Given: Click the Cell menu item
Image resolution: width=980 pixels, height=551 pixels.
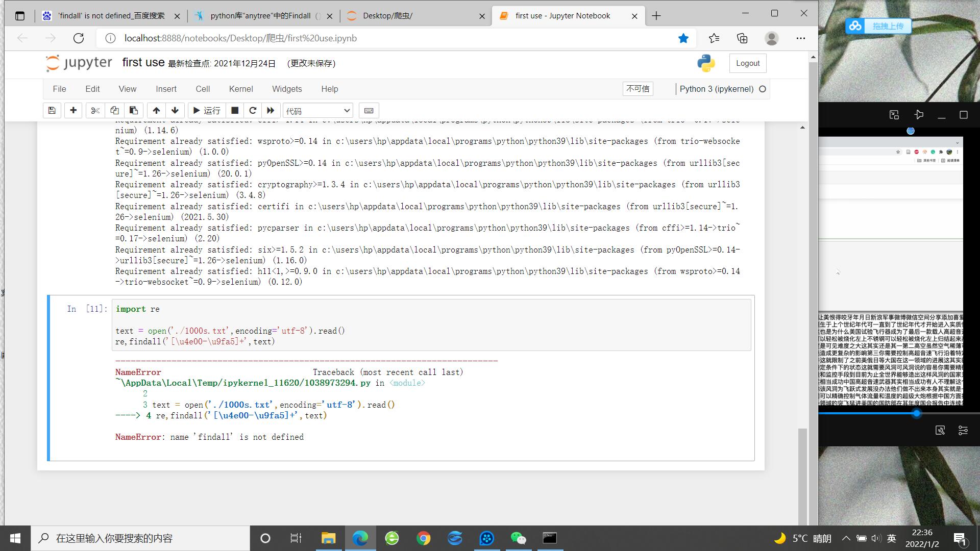Looking at the screenshot, I should (x=202, y=88).
